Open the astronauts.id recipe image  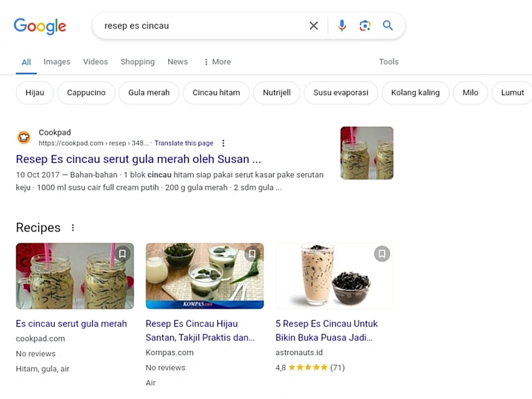click(x=334, y=276)
